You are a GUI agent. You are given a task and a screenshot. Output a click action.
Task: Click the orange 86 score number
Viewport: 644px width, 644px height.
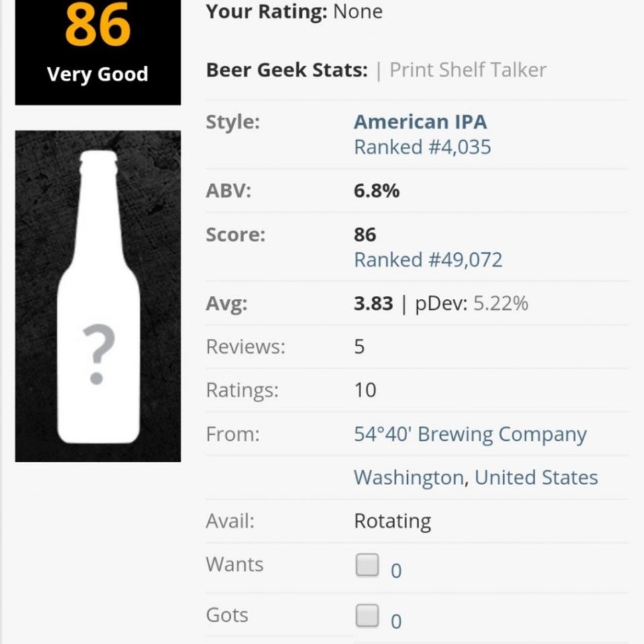click(98, 25)
